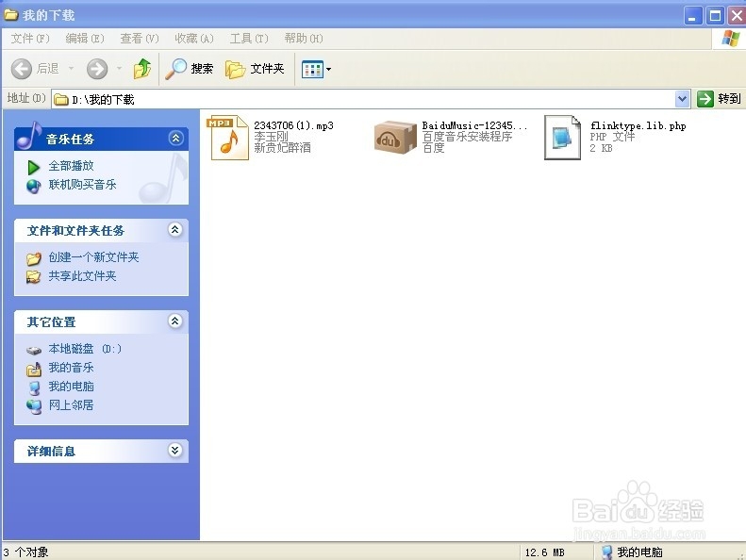This screenshot has width=746, height=560.
Task: Click the 创建一个新文件夹 link
Action: pos(93,257)
